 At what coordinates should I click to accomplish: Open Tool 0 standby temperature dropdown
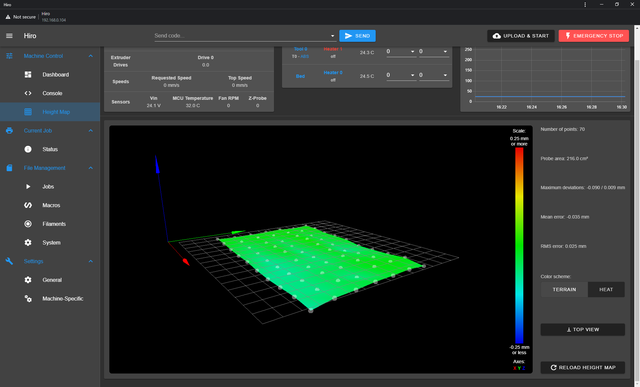click(445, 52)
